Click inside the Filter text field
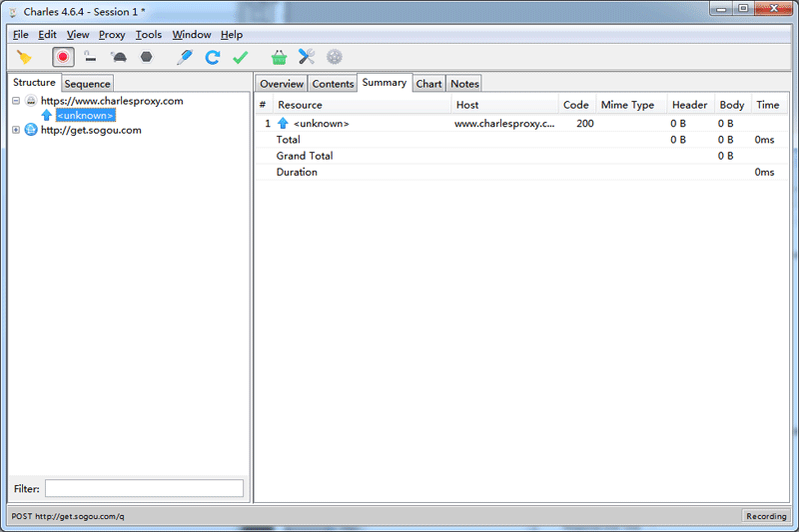Image resolution: width=799 pixels, height=532 pixels. coord(144,488)
